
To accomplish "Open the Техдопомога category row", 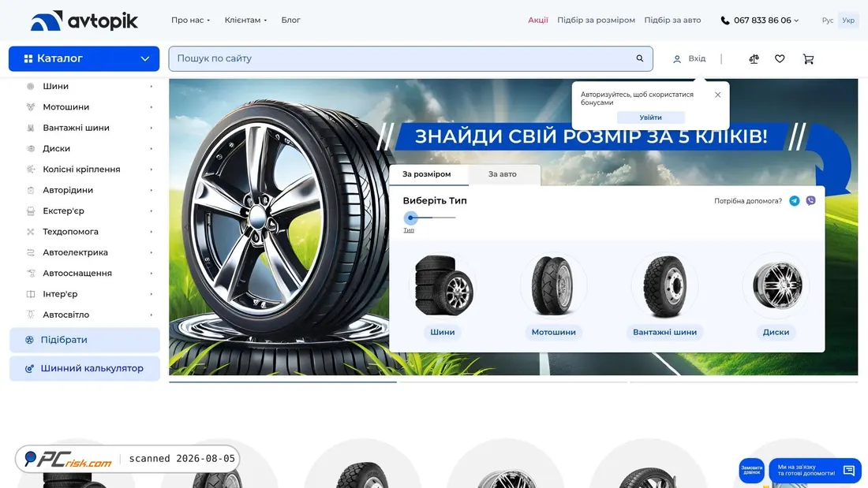I will click(x=89, y=231).
